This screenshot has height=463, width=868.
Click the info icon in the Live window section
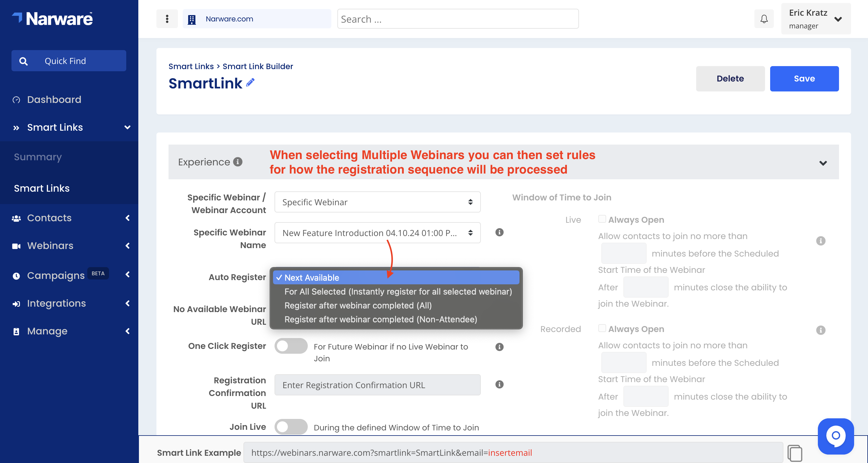click(821, 241)
